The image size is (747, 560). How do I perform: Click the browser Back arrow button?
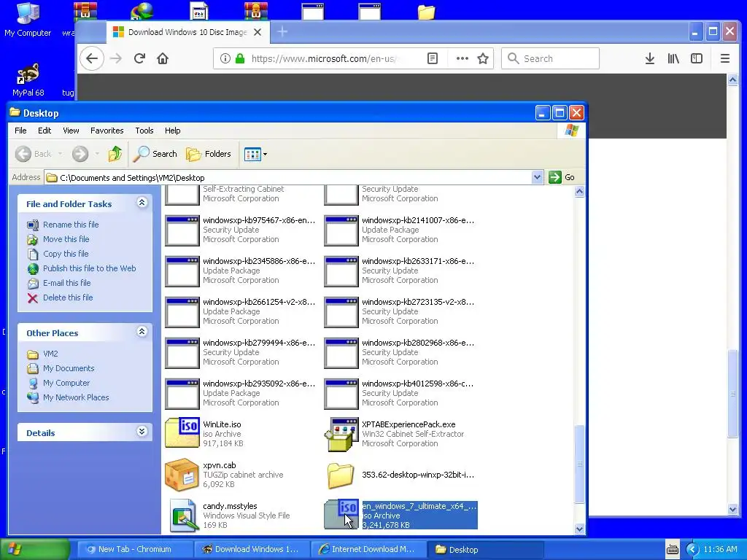91,58
